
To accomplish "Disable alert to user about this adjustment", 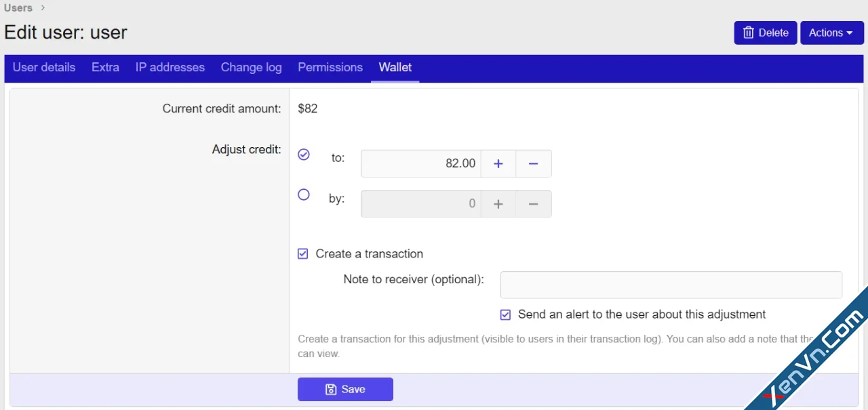I will (505, 314).
